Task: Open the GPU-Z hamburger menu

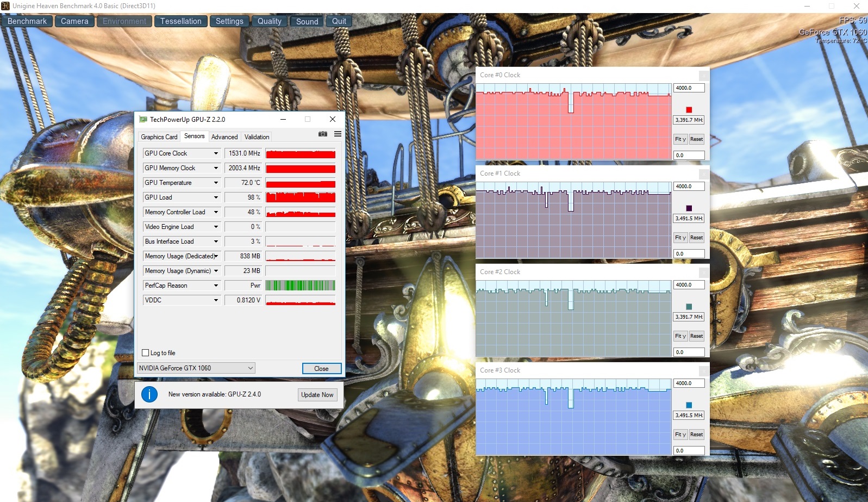Action: point(338,134)
